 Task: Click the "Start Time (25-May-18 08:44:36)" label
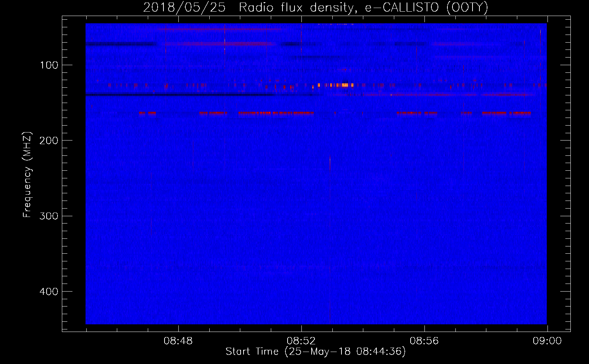316,352
